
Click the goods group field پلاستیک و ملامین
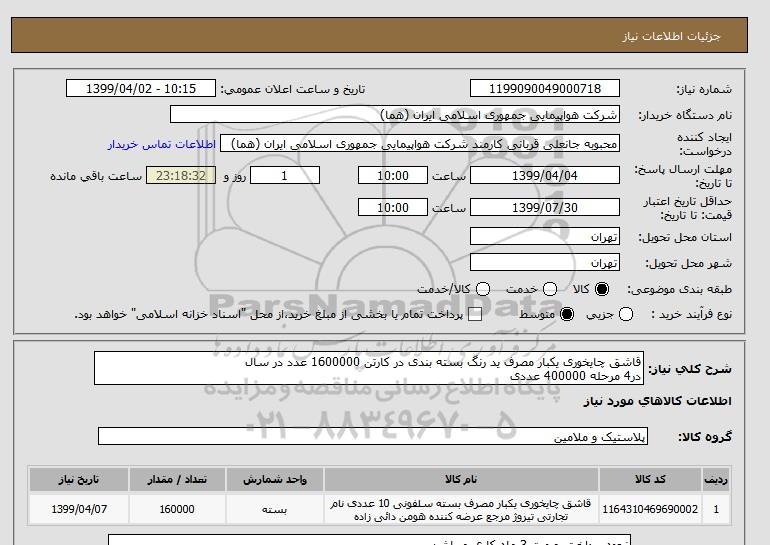(x=373, y=436)
